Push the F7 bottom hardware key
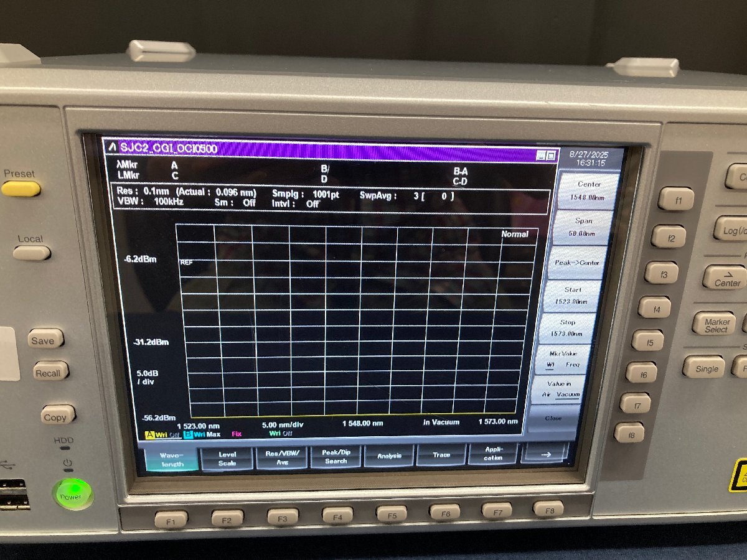The width and height of the screenshot is (747, 560). (x=497, y=510)
